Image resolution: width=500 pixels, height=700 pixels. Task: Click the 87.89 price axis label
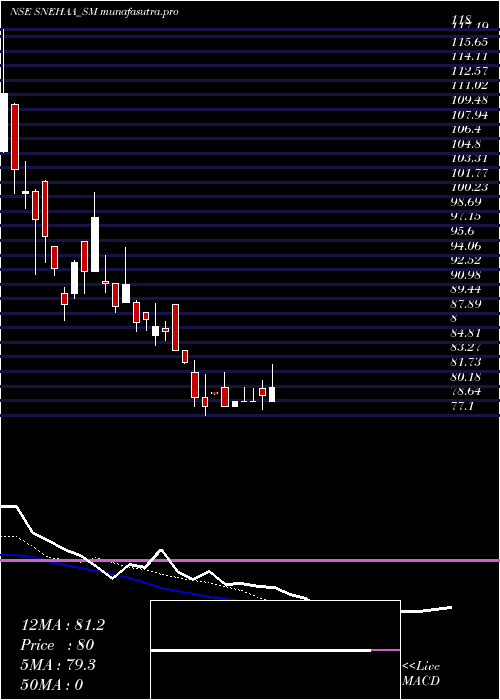coord(466,304)
